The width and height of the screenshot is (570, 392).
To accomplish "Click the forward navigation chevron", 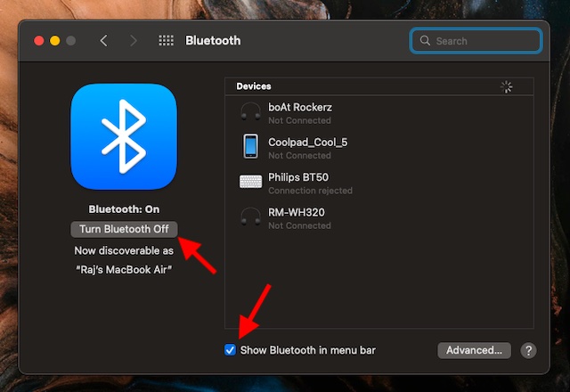I will pos(134,40).
